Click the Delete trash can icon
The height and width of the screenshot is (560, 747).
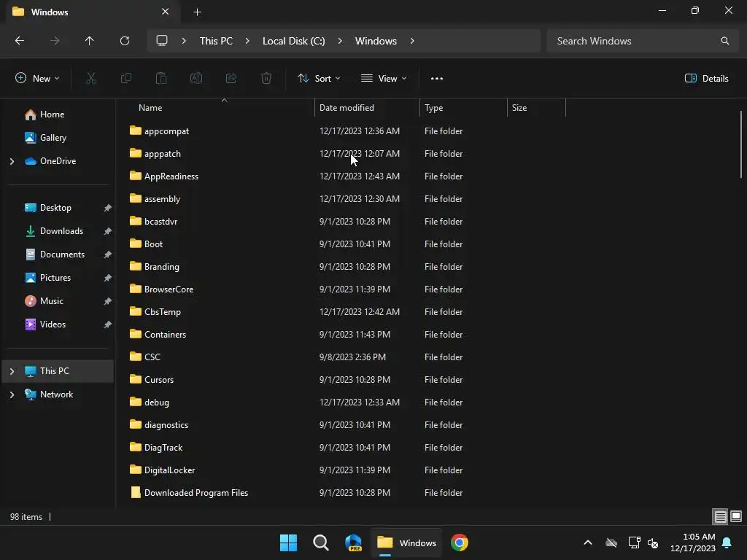(x=266, y=78)
